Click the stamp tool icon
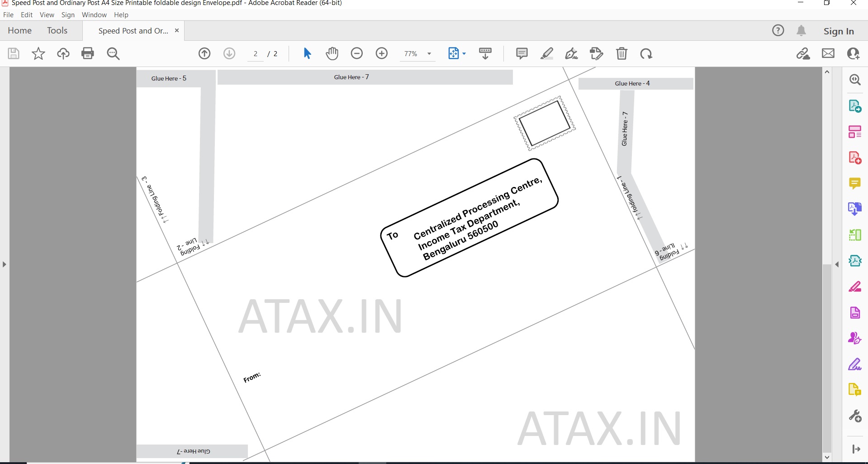The height and width of the screenshot is (464, 868). pyautogui.click(x=597, y=53)
